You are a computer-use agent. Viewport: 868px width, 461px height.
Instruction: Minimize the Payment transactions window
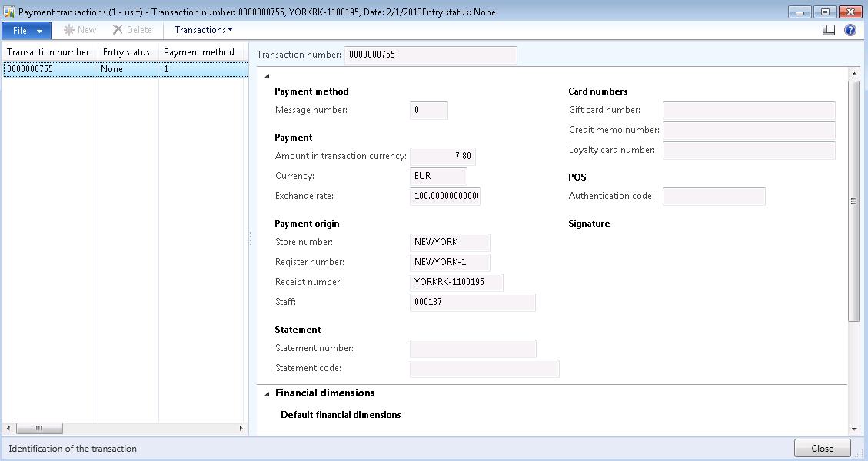point(800,12)
